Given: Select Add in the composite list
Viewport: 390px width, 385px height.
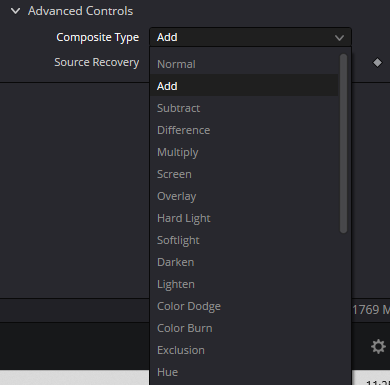Looking at the screenshot, I should [x=244, y=86].
